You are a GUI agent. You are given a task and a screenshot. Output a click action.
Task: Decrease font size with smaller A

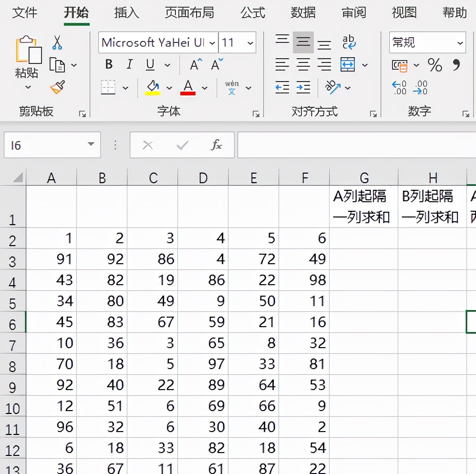pyautogui.click(x=217, y=64)
